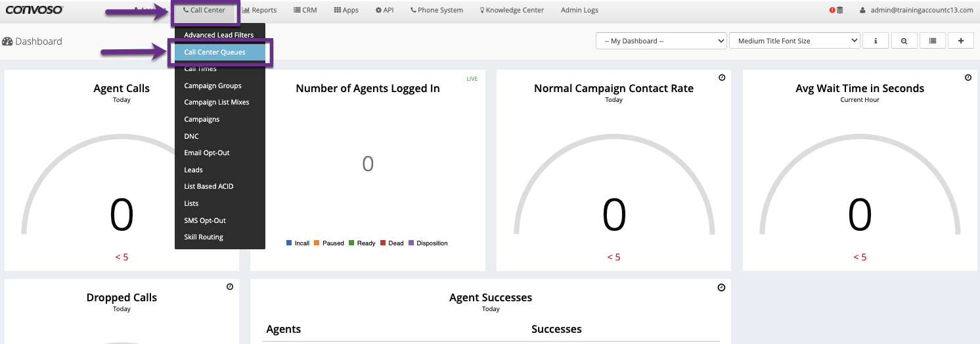
Task: Click the magnifier search icon button
Action: pos(904,41)
